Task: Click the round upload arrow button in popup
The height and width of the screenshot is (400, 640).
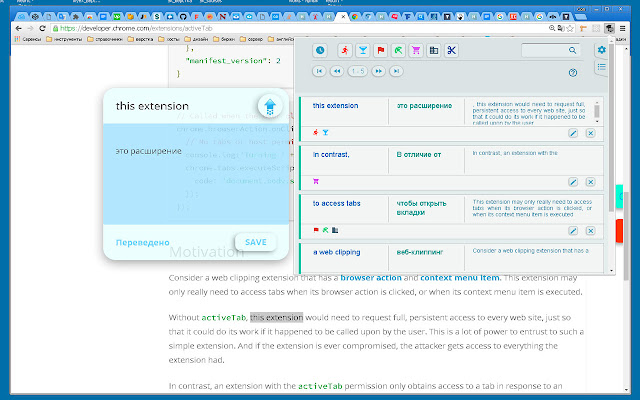Action: coord(268,106)
